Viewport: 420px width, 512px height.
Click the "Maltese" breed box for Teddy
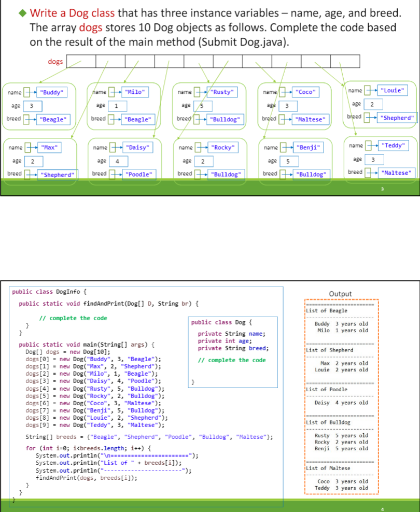(x=397, y=172)
